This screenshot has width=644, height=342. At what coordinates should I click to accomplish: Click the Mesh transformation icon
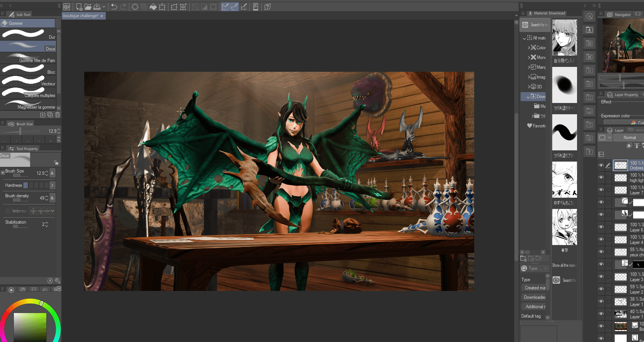183,7
